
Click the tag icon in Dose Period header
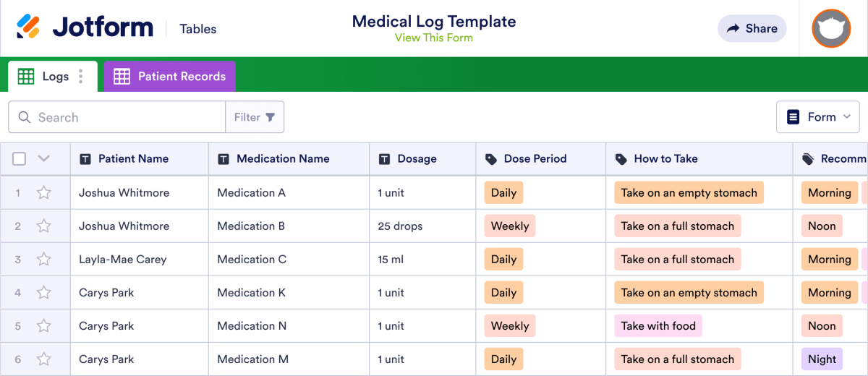tap(491, 159)
